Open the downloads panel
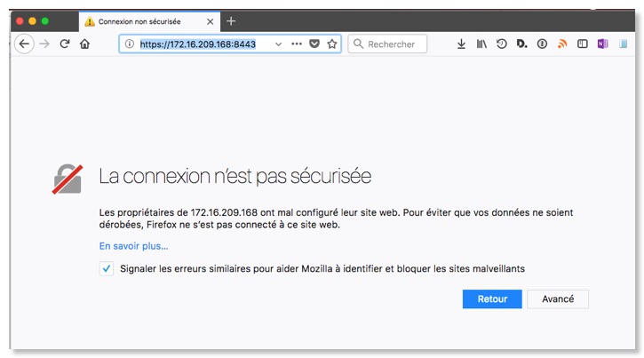The image size is (644, 358). (x=461, y=44)
